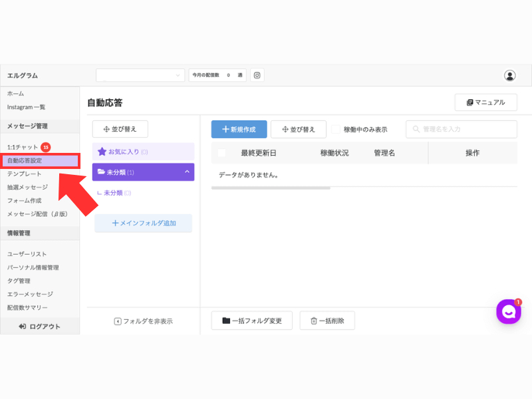Open the マニュアル button

pyautogui.click(x=486, y=102)
